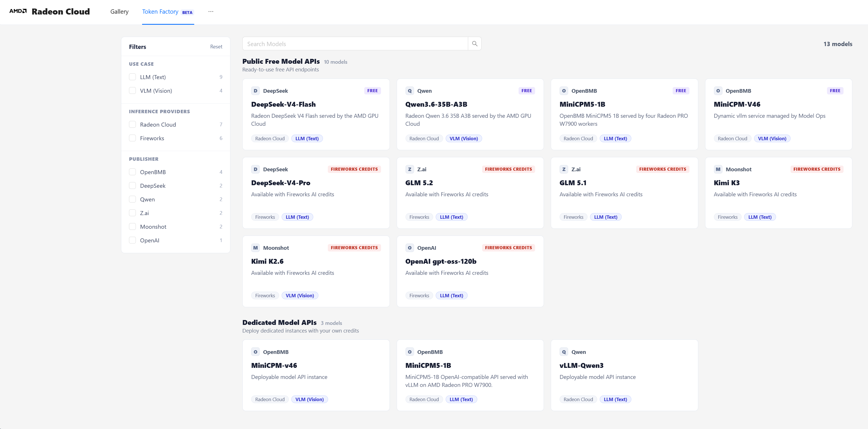Click the Z.ai publisher icon on GLM 5.2

point(410,169)
